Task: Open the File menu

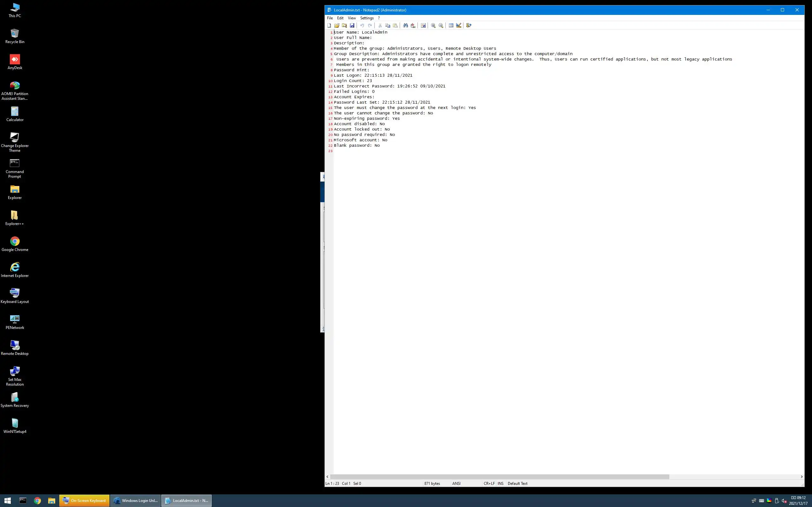Action: [x=330, y=18]
